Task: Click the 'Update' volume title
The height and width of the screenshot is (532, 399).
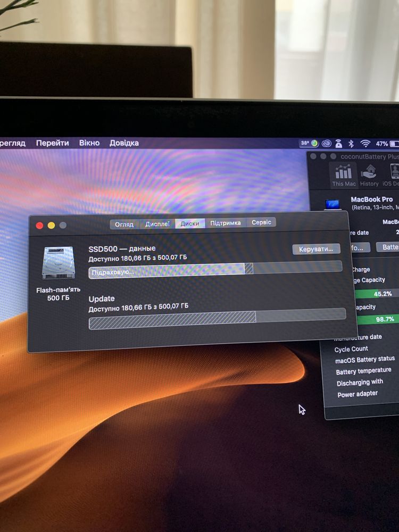Action: (102, 299)
